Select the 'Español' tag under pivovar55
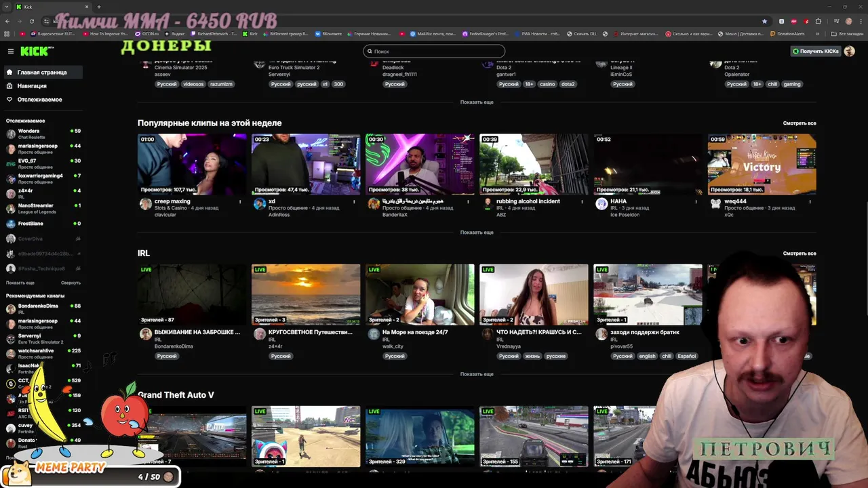868x488 pixels. pyautogui.click(x=686, y=356)
